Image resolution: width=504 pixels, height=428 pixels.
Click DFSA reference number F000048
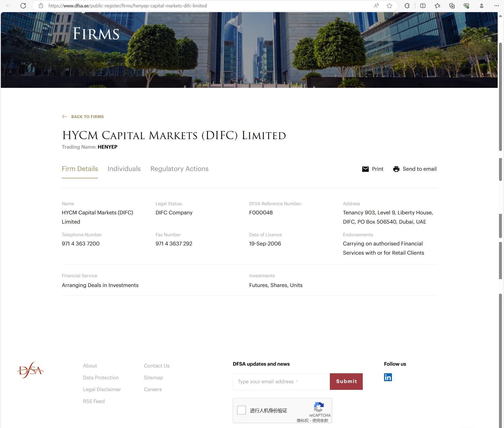pyautogui.click(x=261, y=213)
